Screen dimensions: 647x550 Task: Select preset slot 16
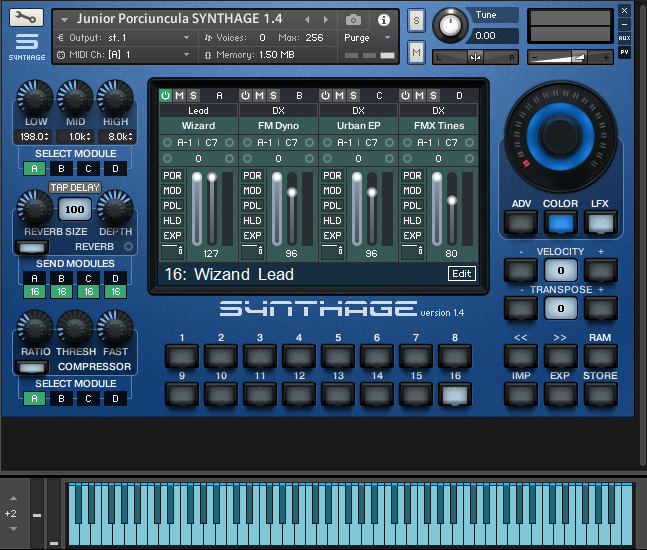[455, 394]
